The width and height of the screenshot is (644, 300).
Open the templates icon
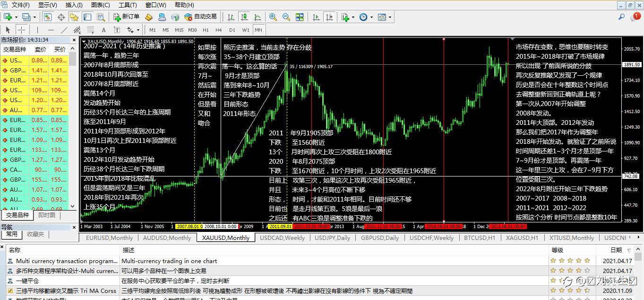tap(382, 17)
